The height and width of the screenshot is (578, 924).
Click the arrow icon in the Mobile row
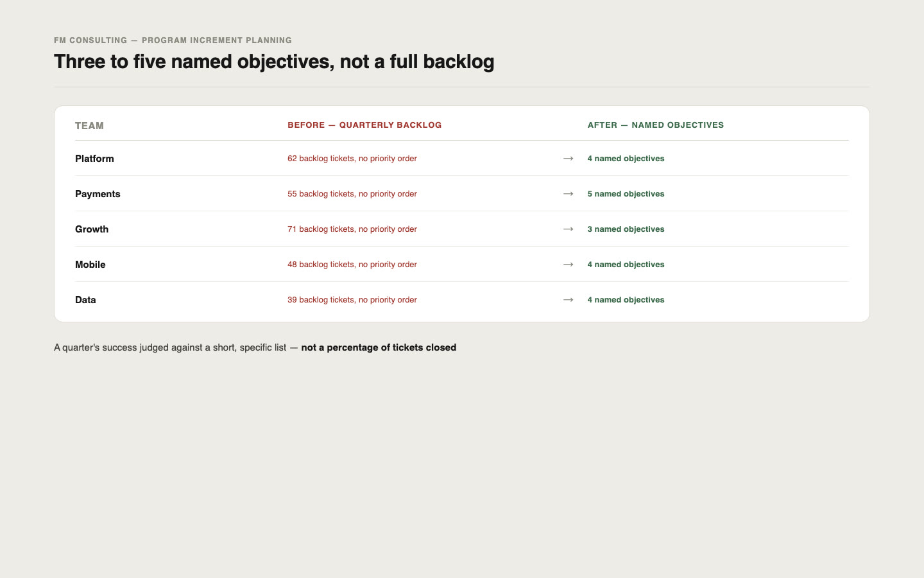tap(568, 265)
